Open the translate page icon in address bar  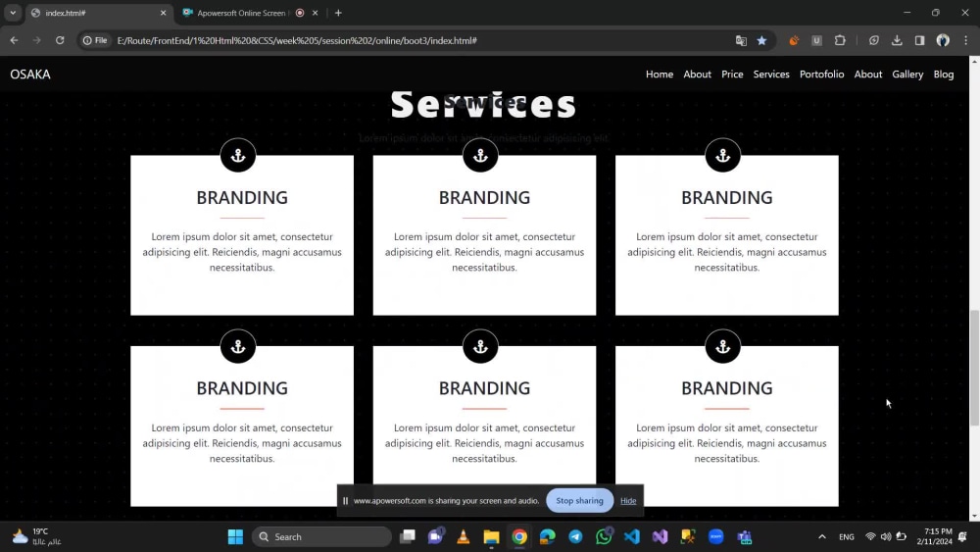pos(741,40)
